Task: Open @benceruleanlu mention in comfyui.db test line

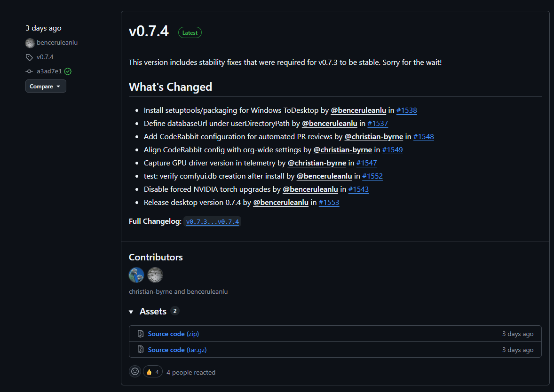Action: click(324, 176)
